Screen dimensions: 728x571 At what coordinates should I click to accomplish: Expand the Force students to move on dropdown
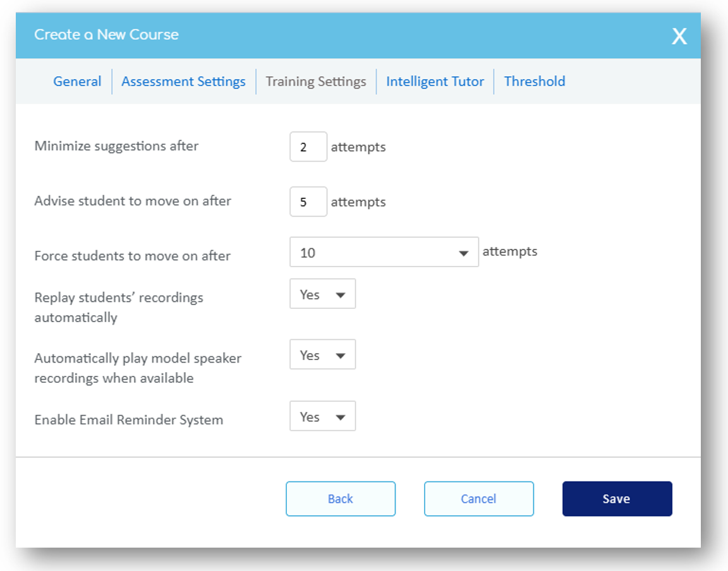(384, 253)
